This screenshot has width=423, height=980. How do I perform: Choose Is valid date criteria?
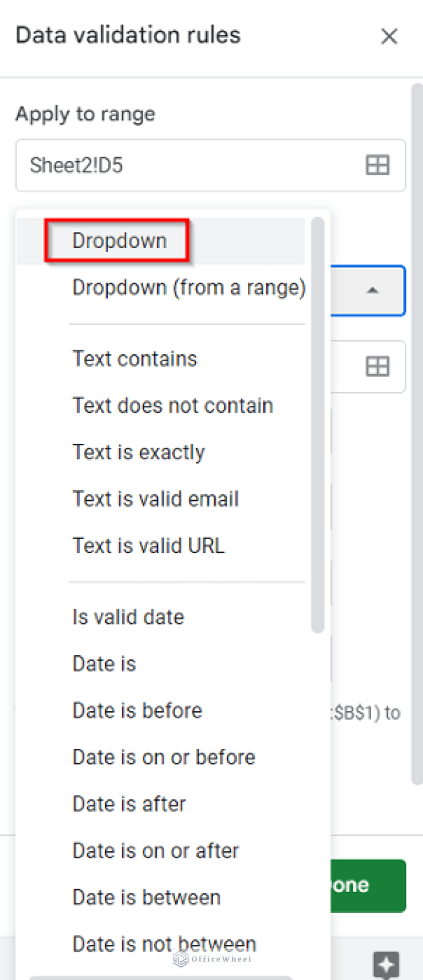tap(128, 617)
